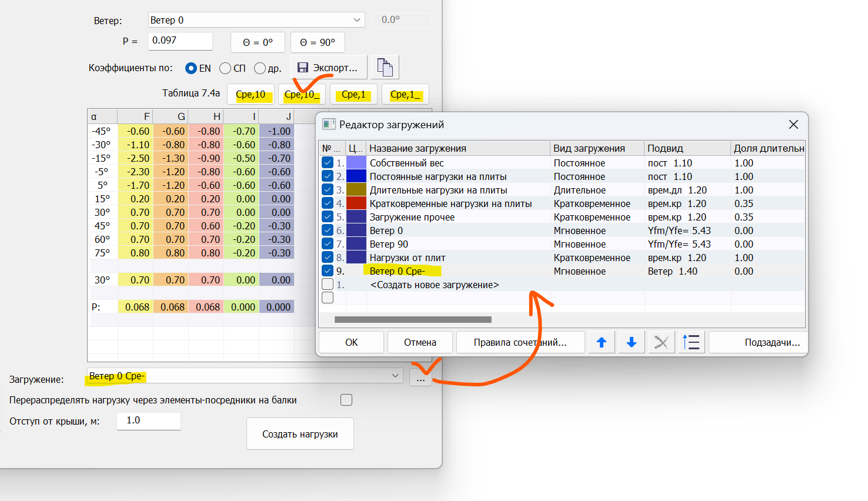This screenshot has width=868, height=501.
Task: Click the red color swatch for Кратковременные нагрузки
Action: [x=356, y=203]
